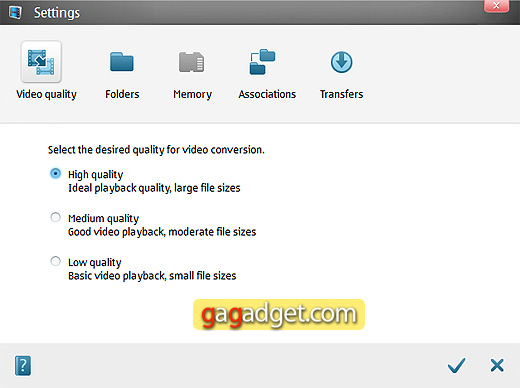Click 'Basic video playback, small file sizes' text
Viewport: 520px width, 388px height.
pos(152,276)
